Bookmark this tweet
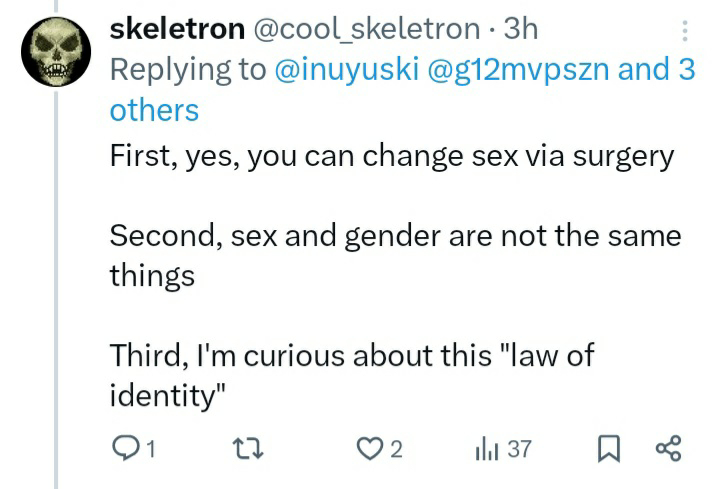720x489 pixels. (x=609, y=449)
